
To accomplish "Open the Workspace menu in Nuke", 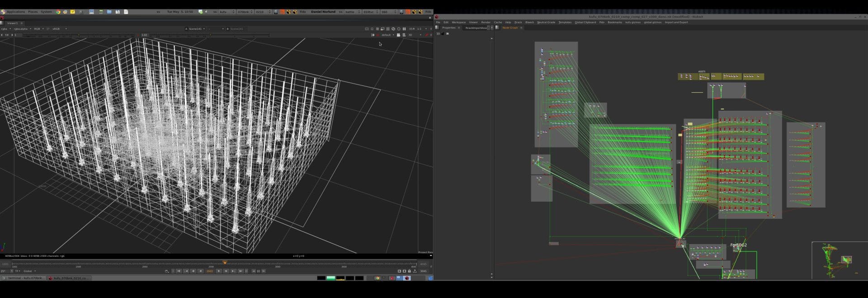I will point(459,22).
